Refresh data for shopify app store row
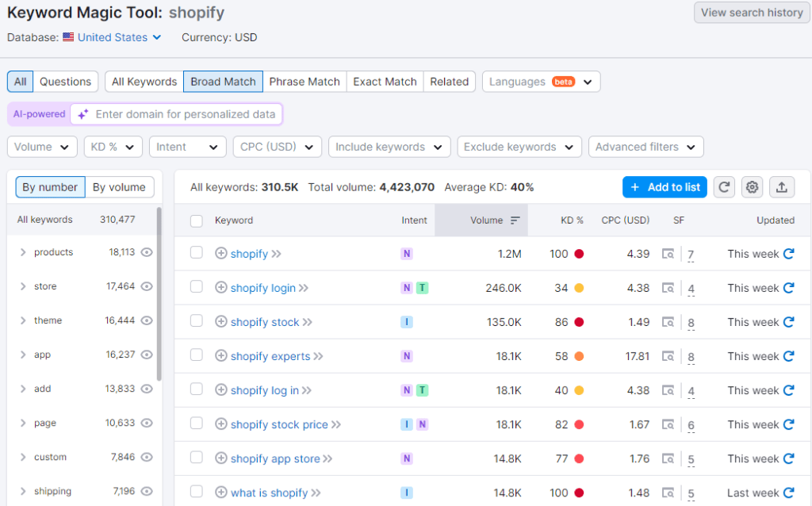This screenshot has width=812, height=506. (789, 459)
